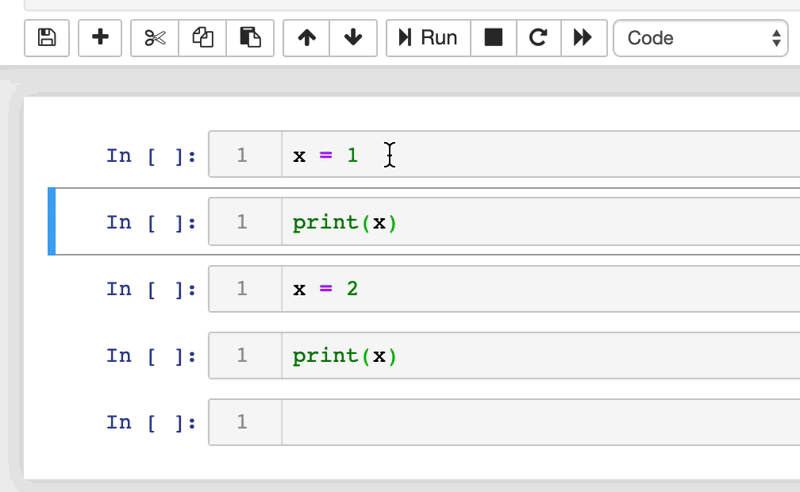Run the selected cell
This screenshot has width=800, height=492.
coord(429,38)
